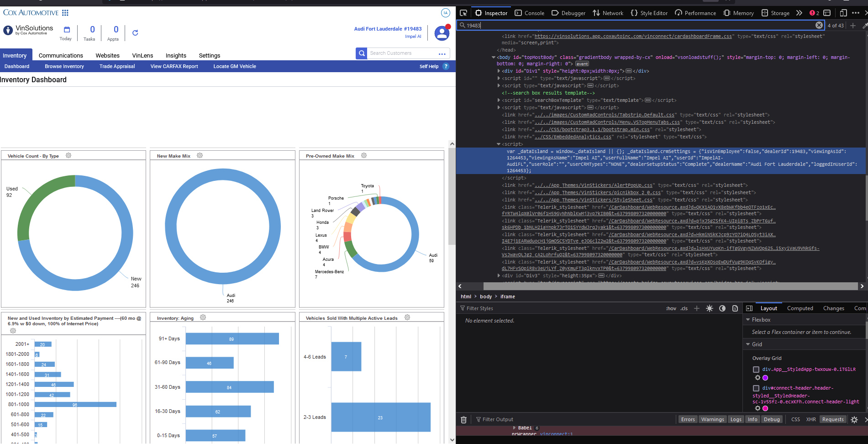Collapse the script node containing _dataIsland
The image size is (868, 444).
coord(499,144)
